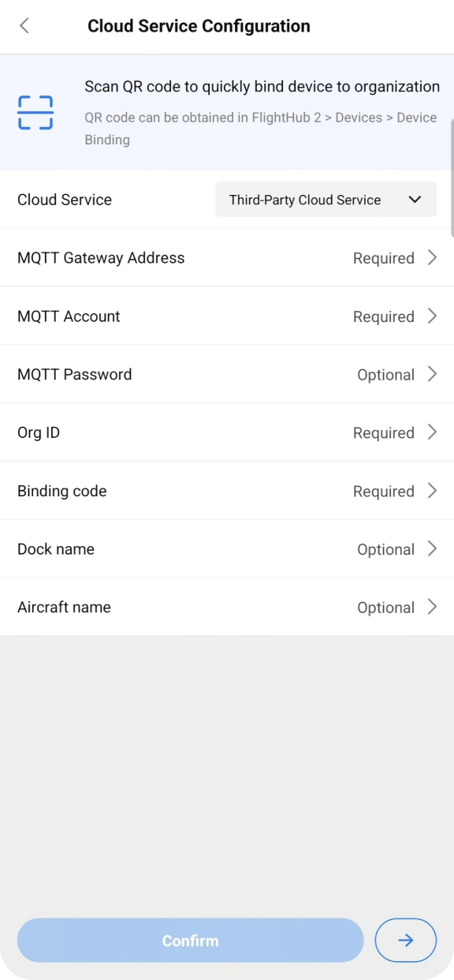Screen dimensions: 454x980
Task: Select the Cloud Service Configuration title
Action: (199, 25)
